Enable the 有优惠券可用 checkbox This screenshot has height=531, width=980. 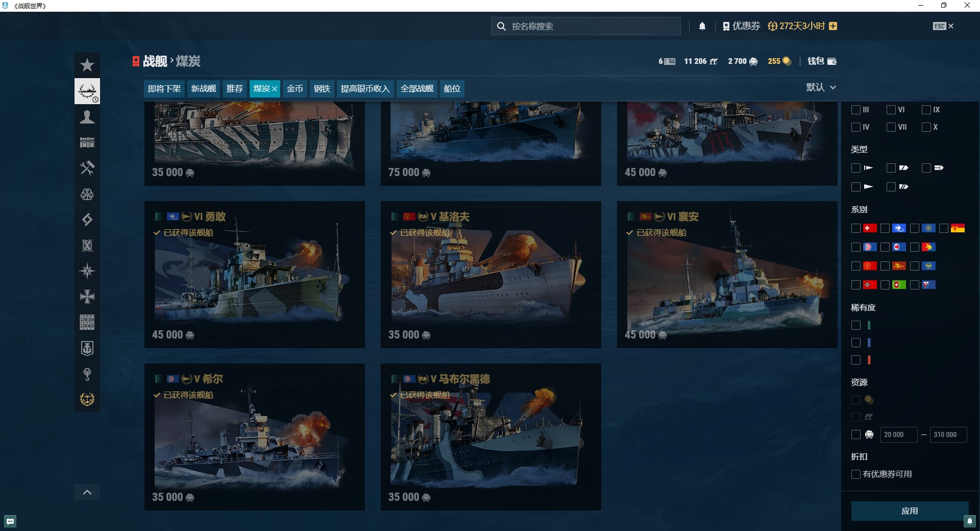click(856, 474)
